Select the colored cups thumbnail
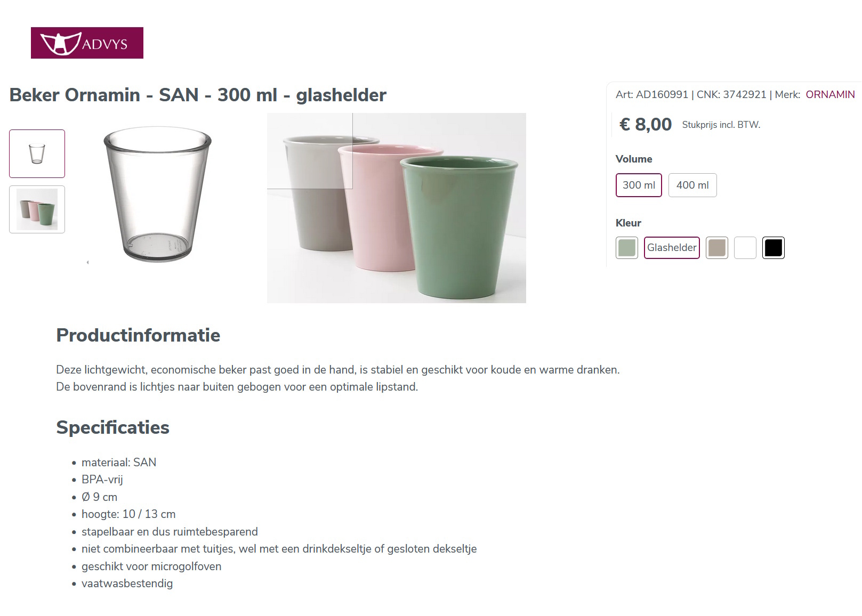862x616 pixels. [x=36, y=209]
